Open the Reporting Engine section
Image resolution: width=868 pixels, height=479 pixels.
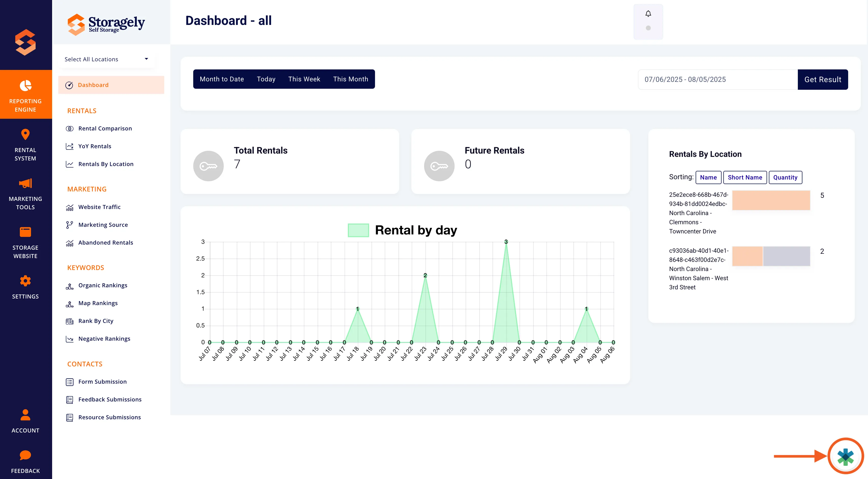tap(26, 94)
